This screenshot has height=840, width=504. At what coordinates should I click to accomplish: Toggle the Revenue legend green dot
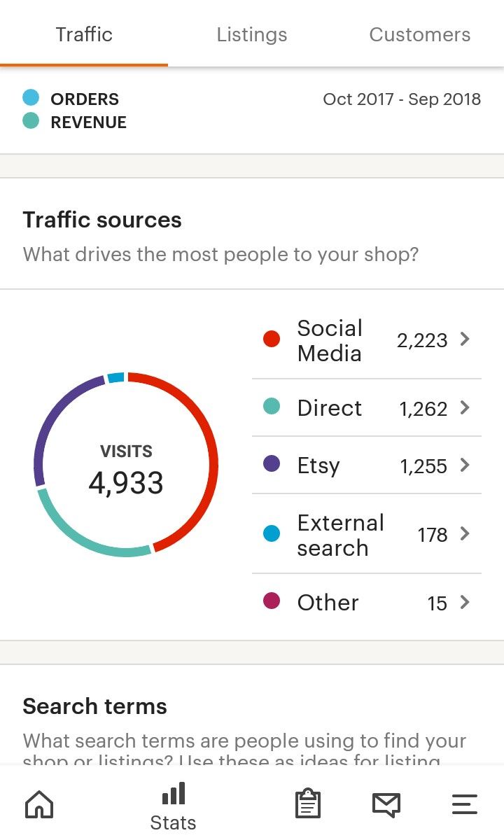click(31, 121)
